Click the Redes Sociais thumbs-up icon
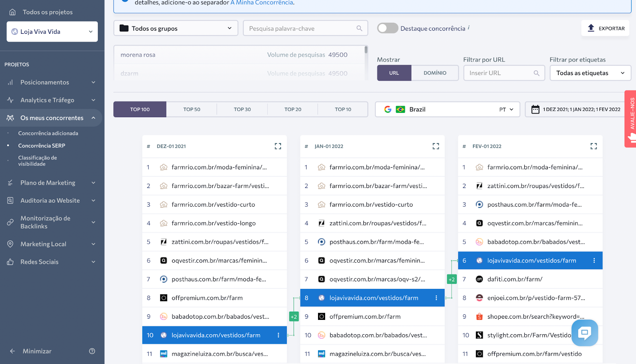 (10, 262)
